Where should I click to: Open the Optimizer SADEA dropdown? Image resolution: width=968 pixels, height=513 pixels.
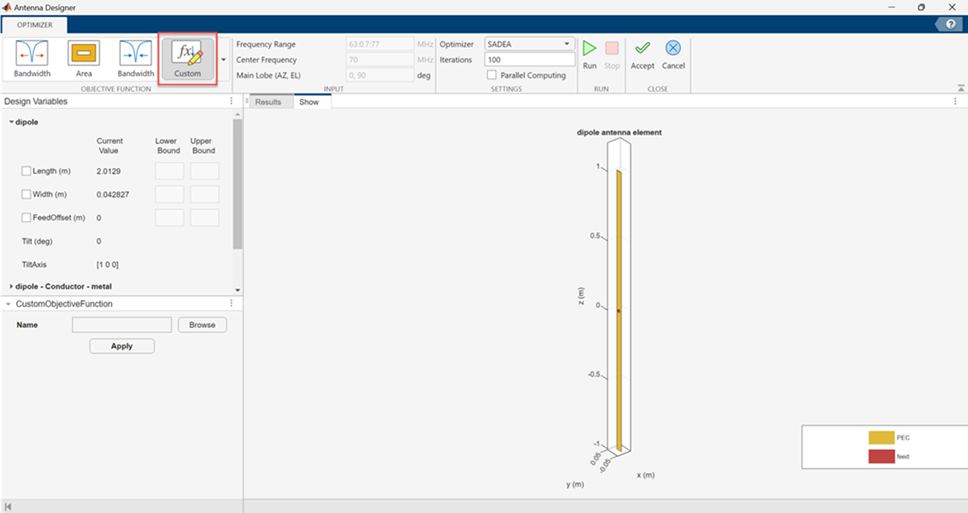pyautogui.click(x=529, y=44)
